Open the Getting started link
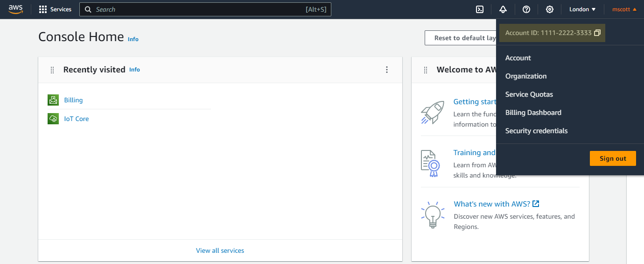 coord(475,102)
